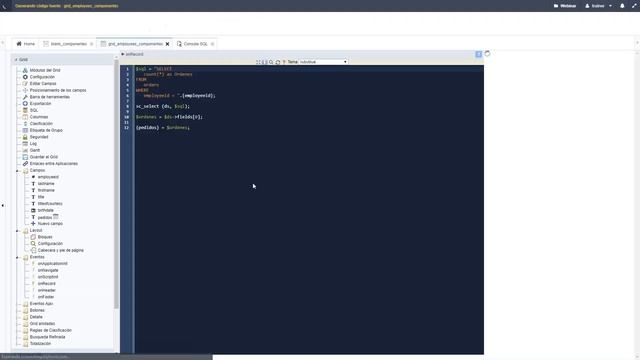The height and width of the screenshot is (360, 640).
Task: Open Posicionamiento de los campos icon
Action: pyautogui.click(x=25, y=90)
